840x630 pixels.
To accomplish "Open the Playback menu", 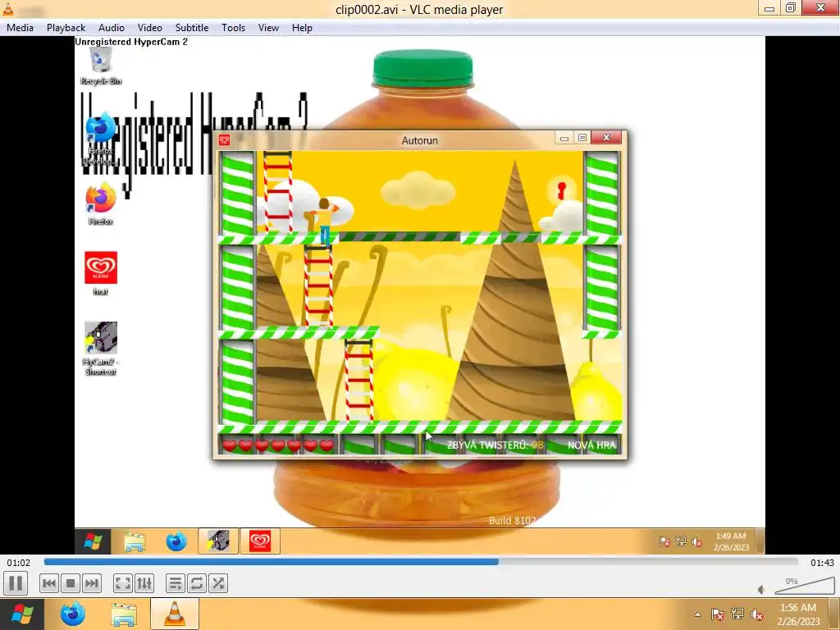I will (x=66, y=28).
